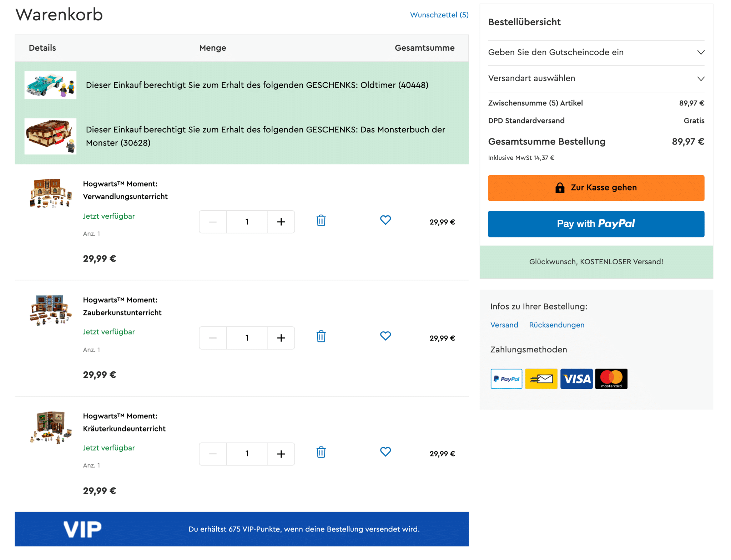Click the quantity field for Kräuterkundeunterricht
This screenshot has width=731, height=560.
(247, 454)
